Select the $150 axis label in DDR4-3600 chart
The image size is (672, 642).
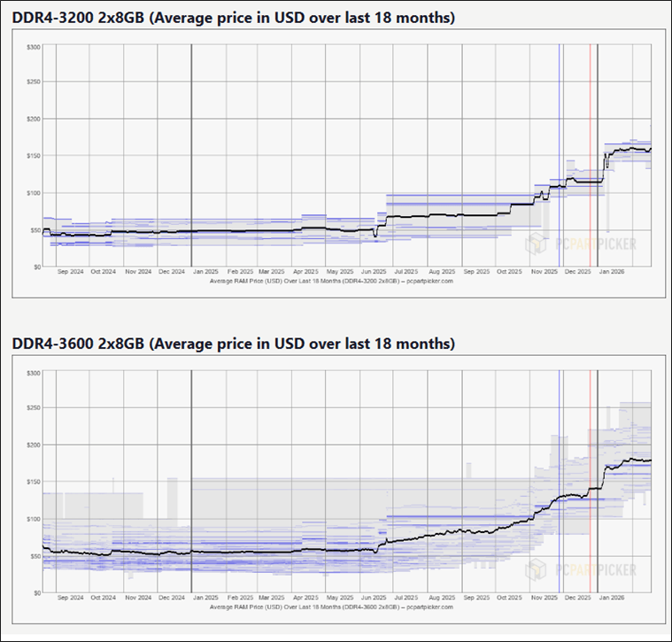point(34,482)
